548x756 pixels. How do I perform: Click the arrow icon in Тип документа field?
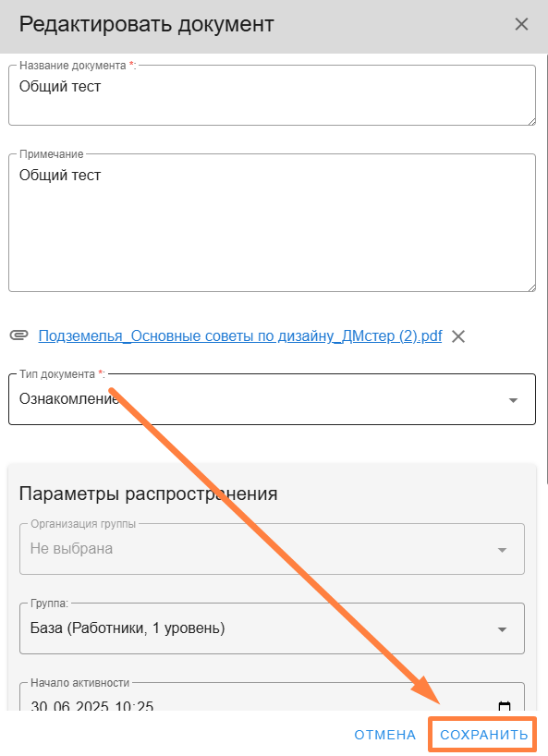click(x=513, y=400)
